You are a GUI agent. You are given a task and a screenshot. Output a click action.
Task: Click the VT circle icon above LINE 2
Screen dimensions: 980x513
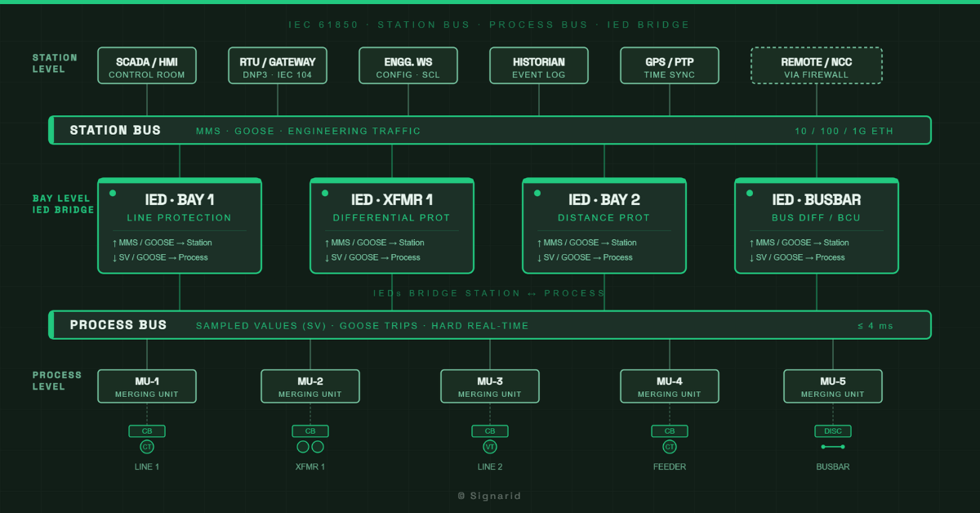(490, 447)
